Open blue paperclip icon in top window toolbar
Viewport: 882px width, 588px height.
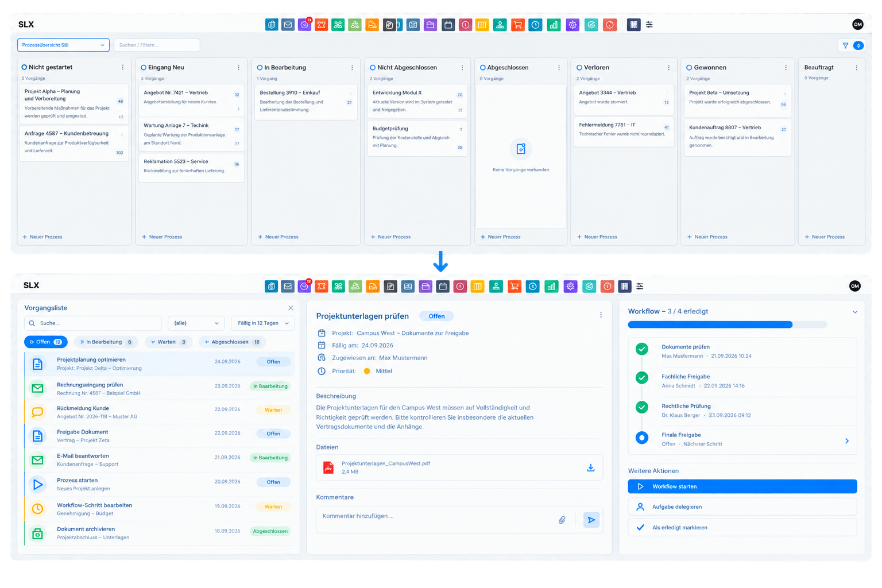272,25
